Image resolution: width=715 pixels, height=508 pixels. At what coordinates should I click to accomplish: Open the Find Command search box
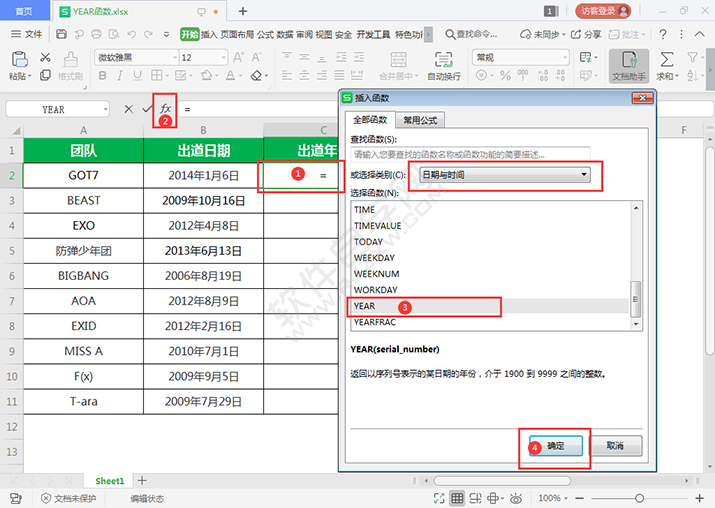[x=471, y=34]
